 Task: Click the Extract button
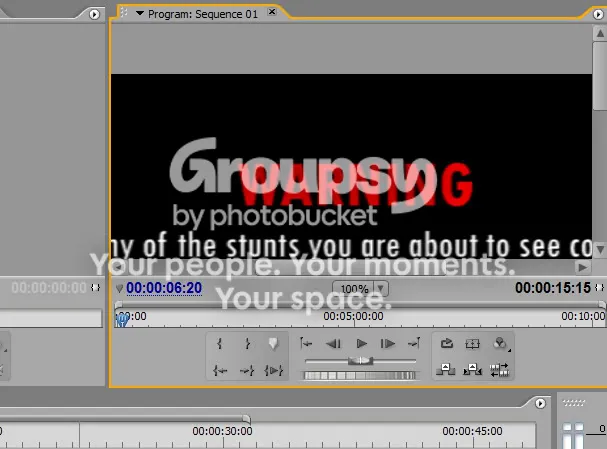tap(472, 370)
